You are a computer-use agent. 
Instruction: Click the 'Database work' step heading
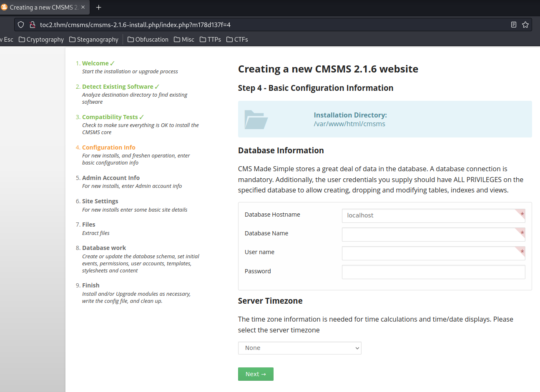[x=104, y=248]
